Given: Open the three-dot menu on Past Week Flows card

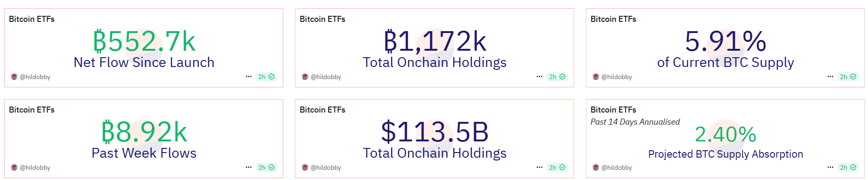Looking at the screenshot, I should (x=248, y=167).
